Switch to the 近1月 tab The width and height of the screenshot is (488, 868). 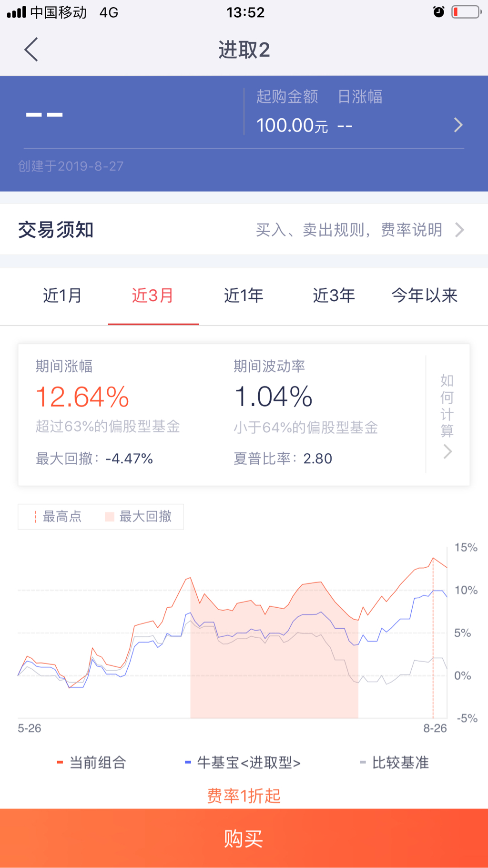pyautogui.click(x=62, y=296)
